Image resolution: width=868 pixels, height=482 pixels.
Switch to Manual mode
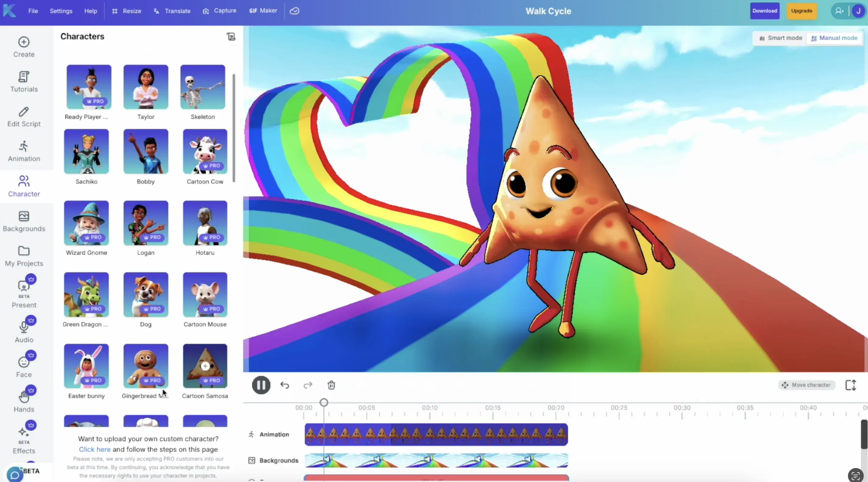[x=834, y=38]
